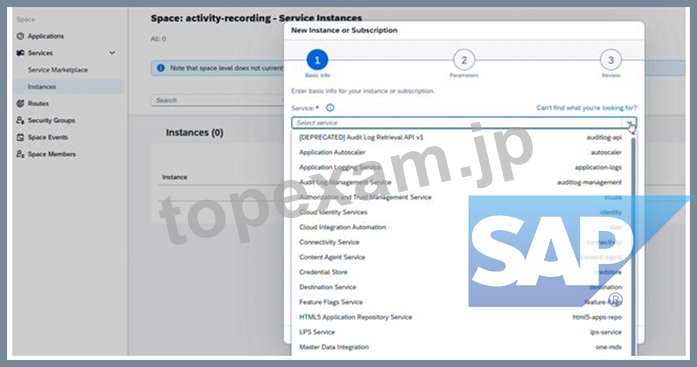697x367 pixels.
Task: Click the blue info icon in note banner
Action: (161, 68)
